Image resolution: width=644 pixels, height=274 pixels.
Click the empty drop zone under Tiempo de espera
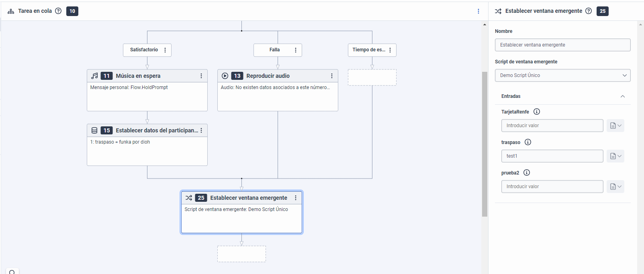click(x=372, y=77)
